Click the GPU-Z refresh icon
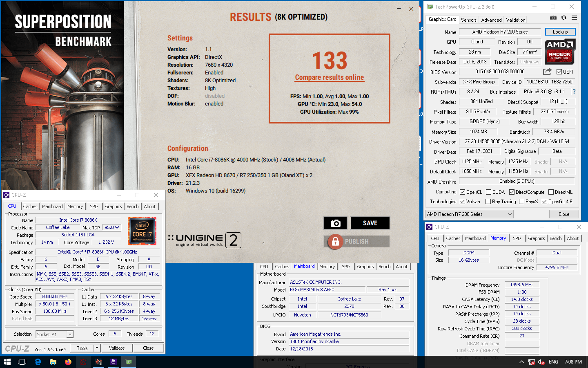 point(564,18)
